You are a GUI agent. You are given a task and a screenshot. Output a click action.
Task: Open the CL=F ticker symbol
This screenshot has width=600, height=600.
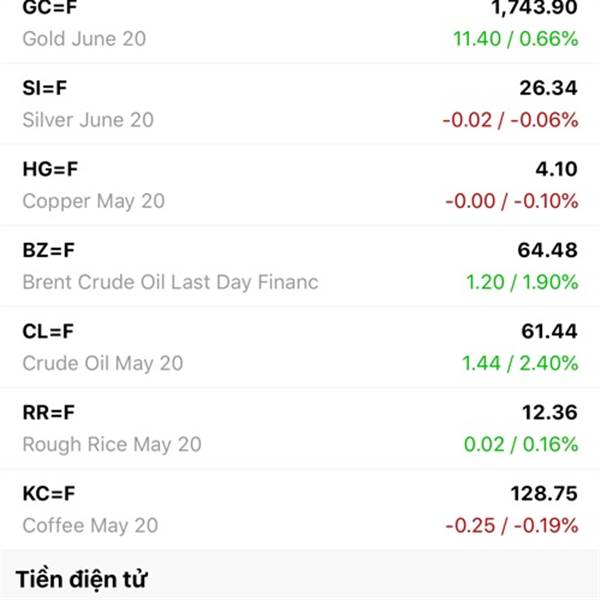pyautogui.click(x=48, y=331)
